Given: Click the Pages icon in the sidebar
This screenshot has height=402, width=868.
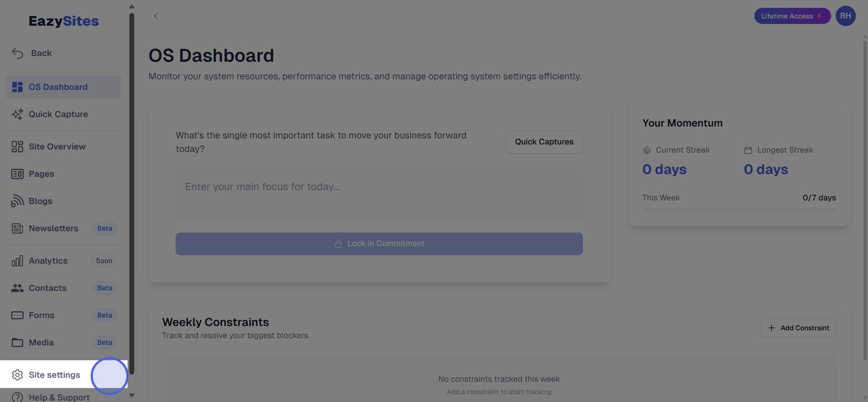Looking at the screenshot, I should (x=17, y=174).
